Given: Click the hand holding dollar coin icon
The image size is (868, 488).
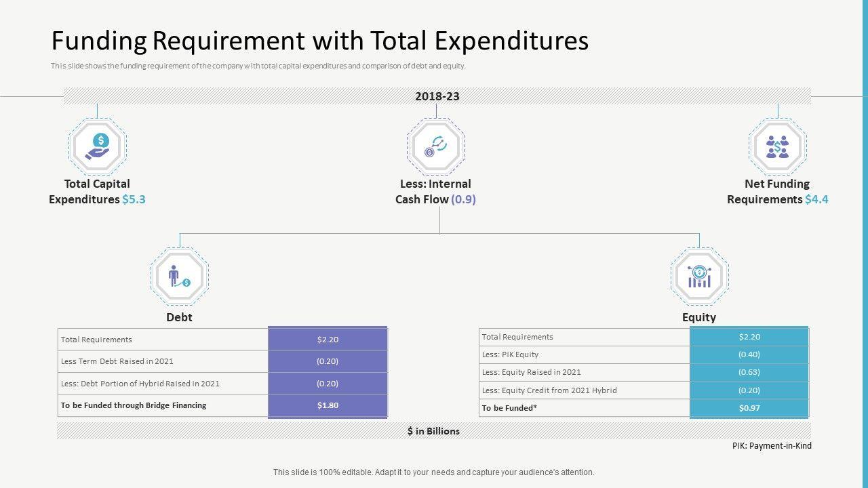Looking at the screenshot, I should click(98, 146).
